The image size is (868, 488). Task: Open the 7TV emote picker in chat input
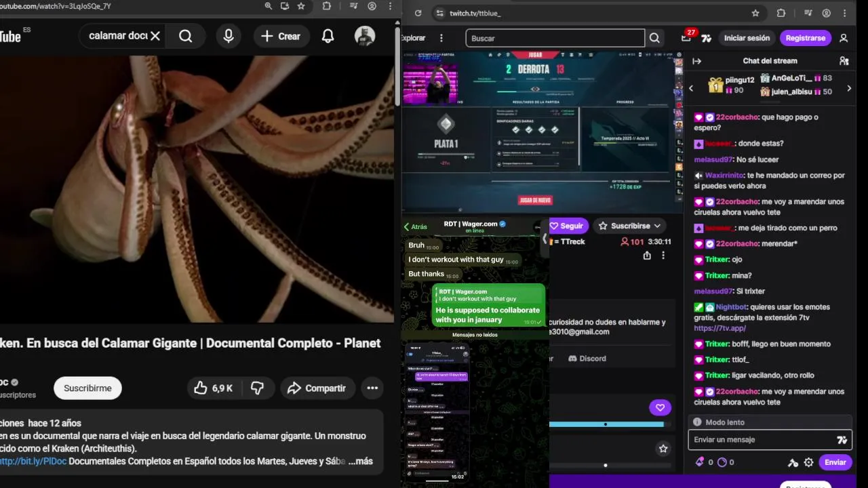click(x=842, y=440)
